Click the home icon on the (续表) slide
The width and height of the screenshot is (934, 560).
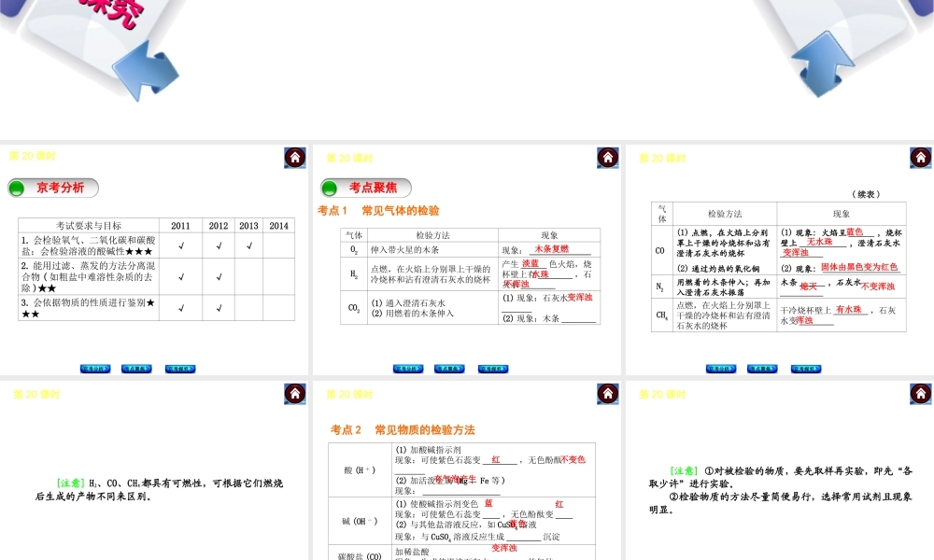(x=921, y=158)
